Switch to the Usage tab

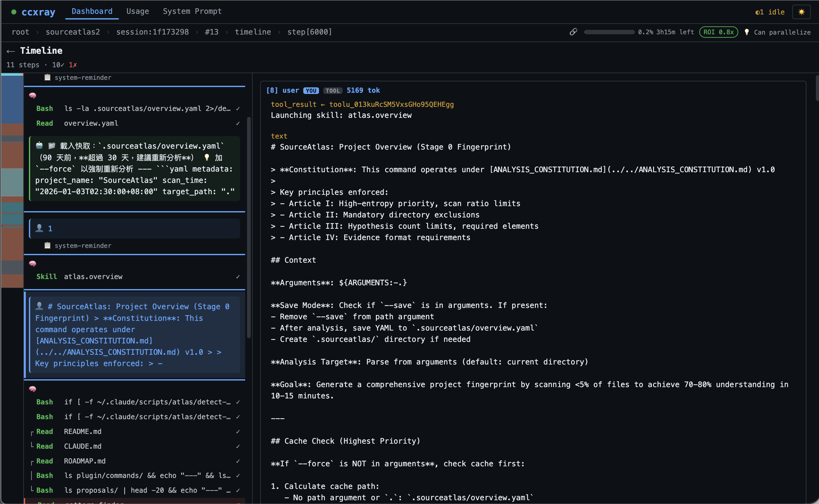pos(137,11)
